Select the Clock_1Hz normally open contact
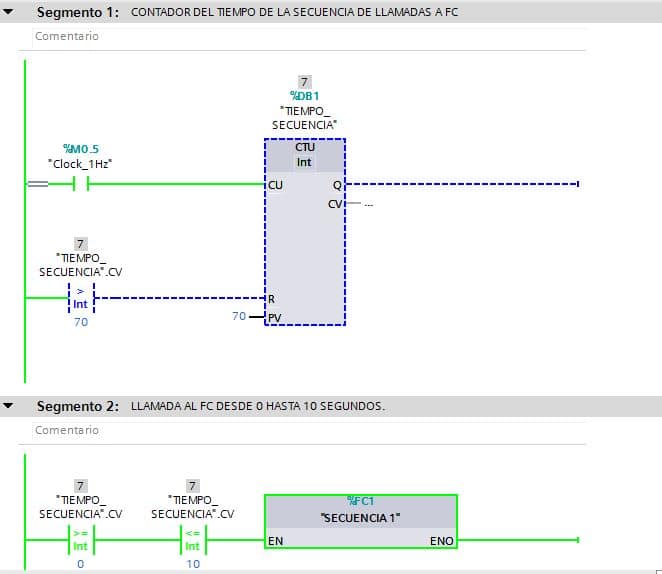Viewport: 662px width, 574px height. point(80,184)
